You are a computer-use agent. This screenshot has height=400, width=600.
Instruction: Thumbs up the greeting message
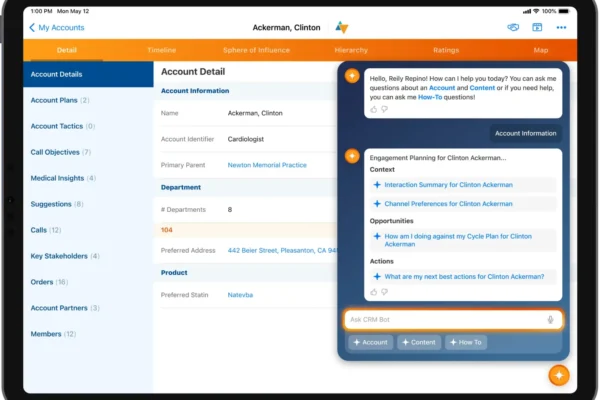[373, 109]
